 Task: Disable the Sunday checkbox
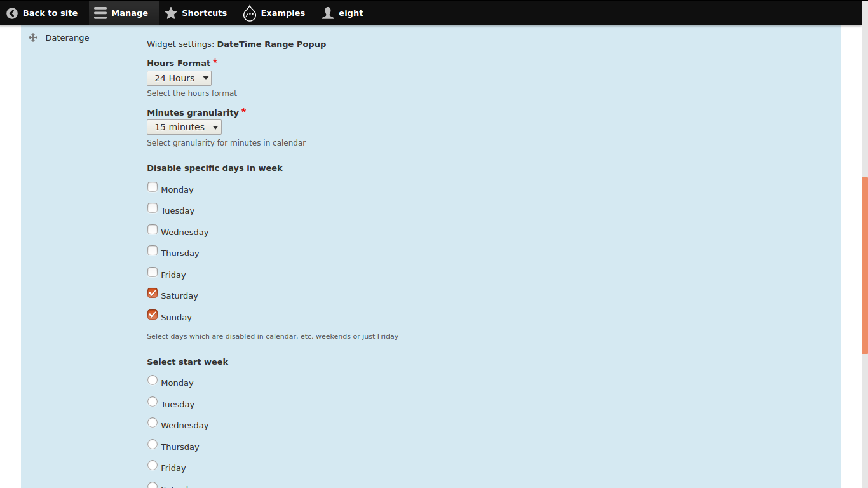153,315
